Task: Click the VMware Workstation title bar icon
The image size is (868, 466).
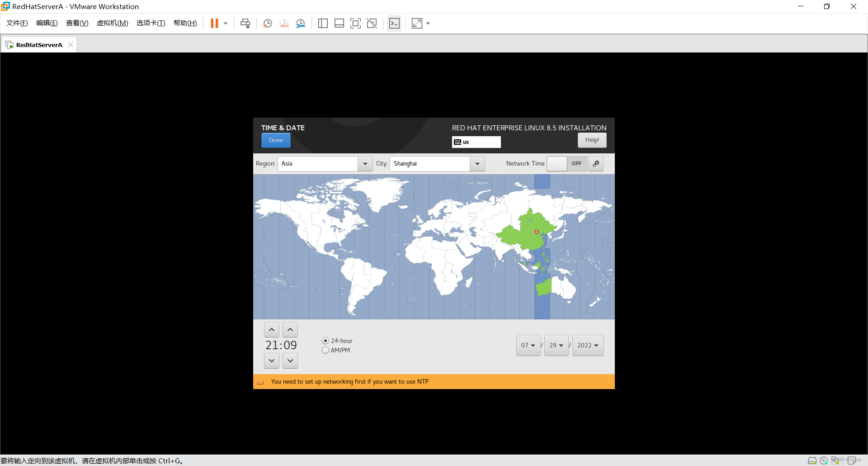Action: point(5,6)
